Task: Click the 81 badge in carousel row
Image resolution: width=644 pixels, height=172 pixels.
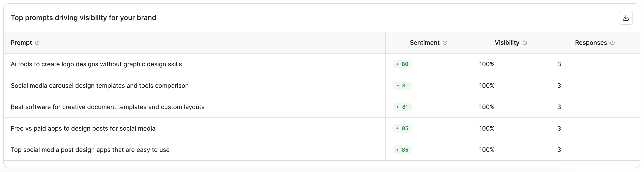Action: 402,86
